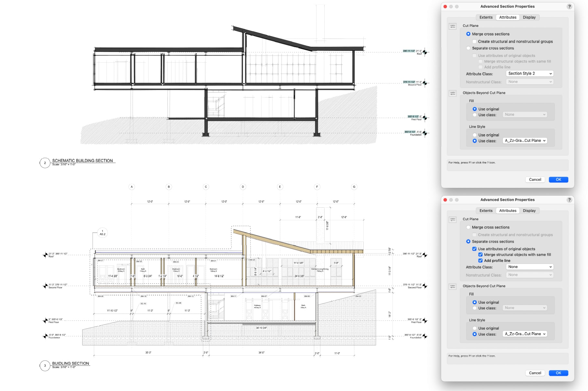Select grid bubble B on the building section
Screen dimensions: 588x391
169,187
